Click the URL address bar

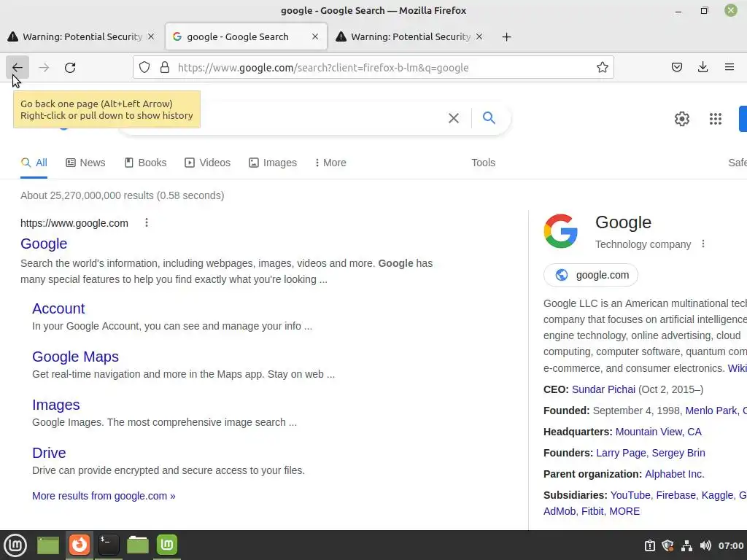(x=373, y=68)
